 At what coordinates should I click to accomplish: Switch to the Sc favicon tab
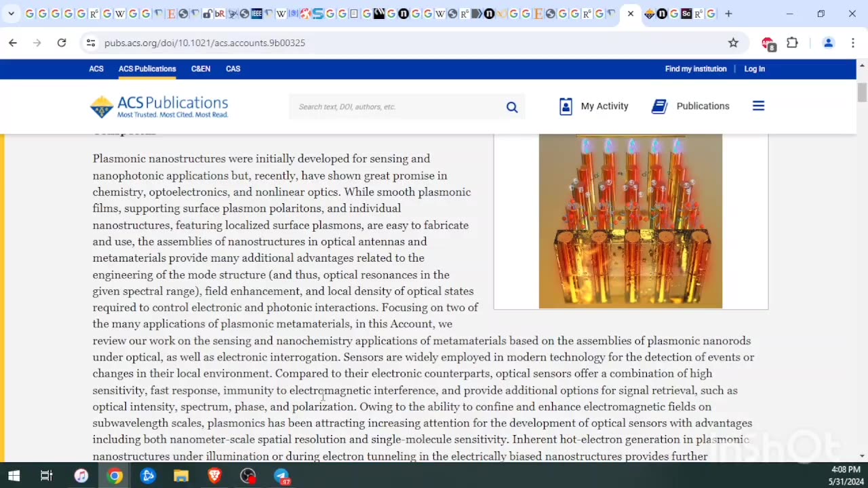coord(686,14)
